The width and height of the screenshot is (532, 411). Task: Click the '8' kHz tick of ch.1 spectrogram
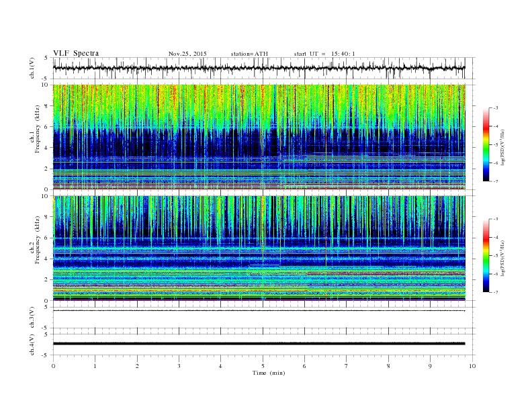[46, 106]
